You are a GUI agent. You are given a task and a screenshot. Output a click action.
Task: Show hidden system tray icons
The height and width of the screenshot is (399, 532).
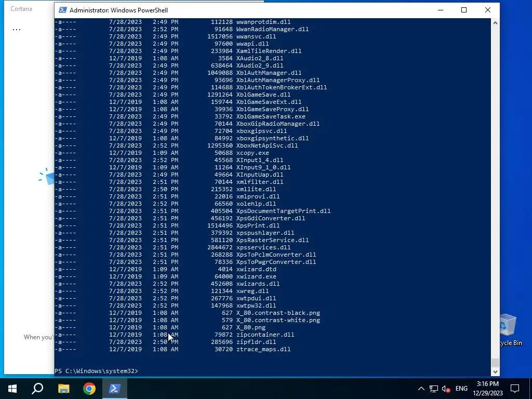[421, 389]
